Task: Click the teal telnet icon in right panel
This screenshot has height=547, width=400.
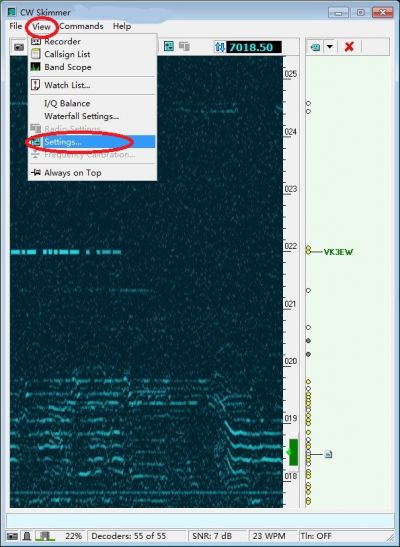Action: (315, 47)
